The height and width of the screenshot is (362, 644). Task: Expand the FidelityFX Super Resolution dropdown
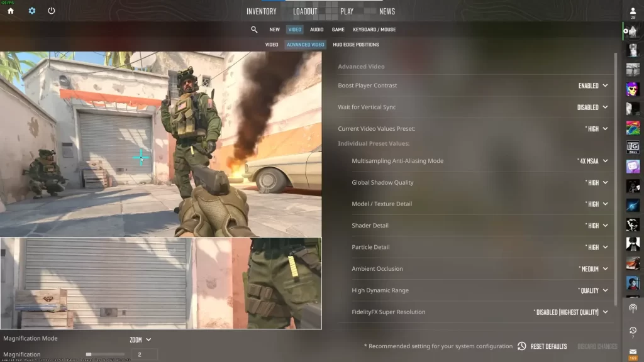pos(571,312)
